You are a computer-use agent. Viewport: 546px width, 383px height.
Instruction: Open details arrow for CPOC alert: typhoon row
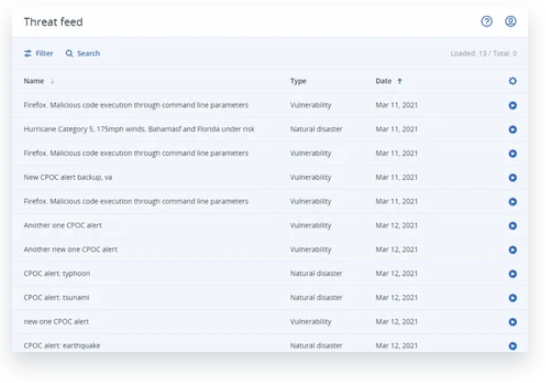tap(513, 274)
